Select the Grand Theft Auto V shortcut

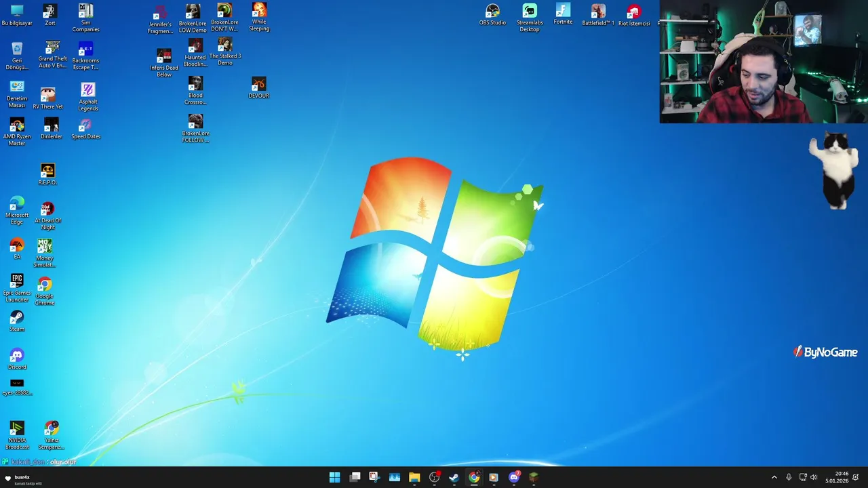pos(52,55)
